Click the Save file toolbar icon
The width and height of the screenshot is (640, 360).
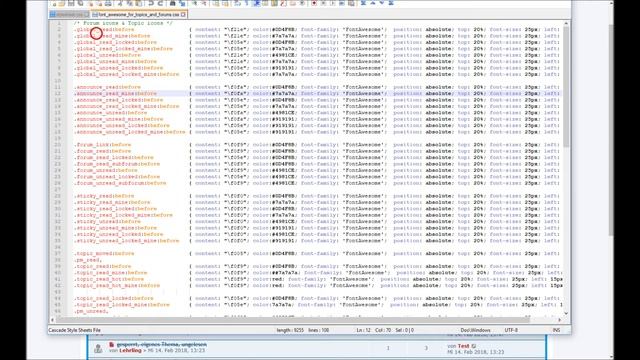point(71,3)
